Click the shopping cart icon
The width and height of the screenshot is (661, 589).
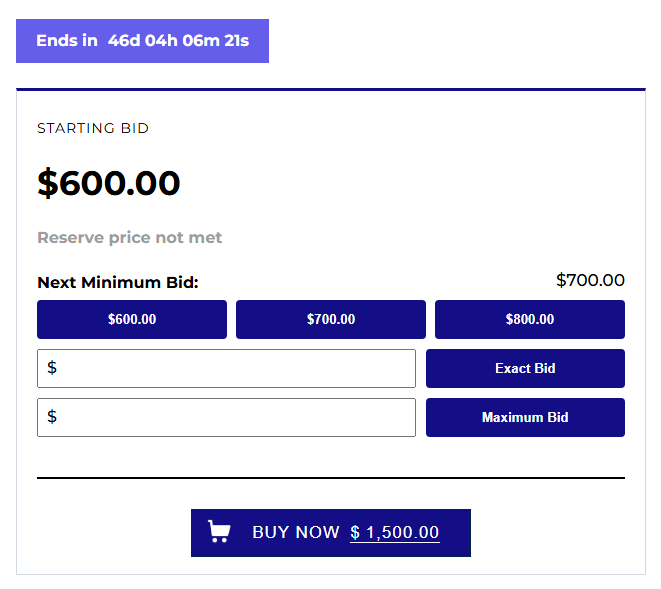(x=219, y=531)
